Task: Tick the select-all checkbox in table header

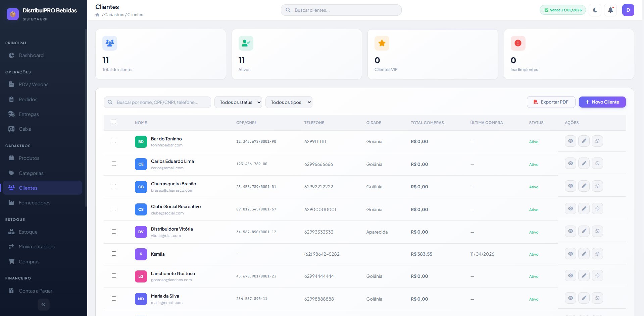Action: click(x=114, y=122)
